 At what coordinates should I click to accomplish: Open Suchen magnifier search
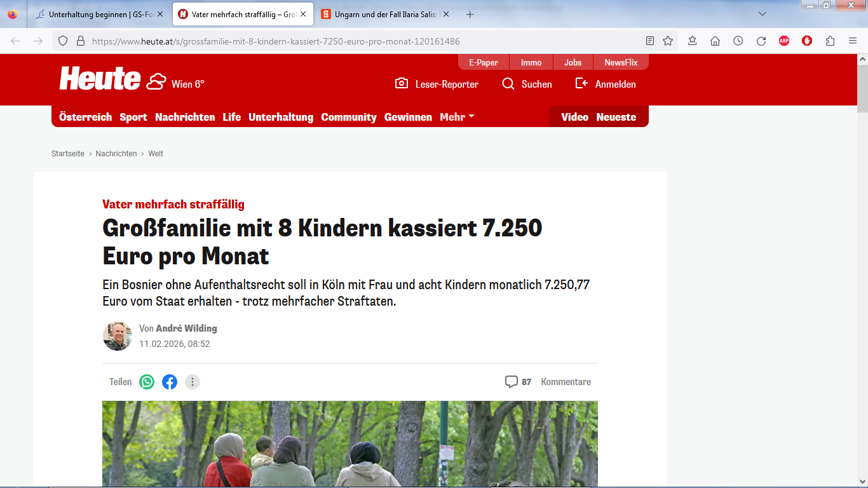(x=508, y=84)
